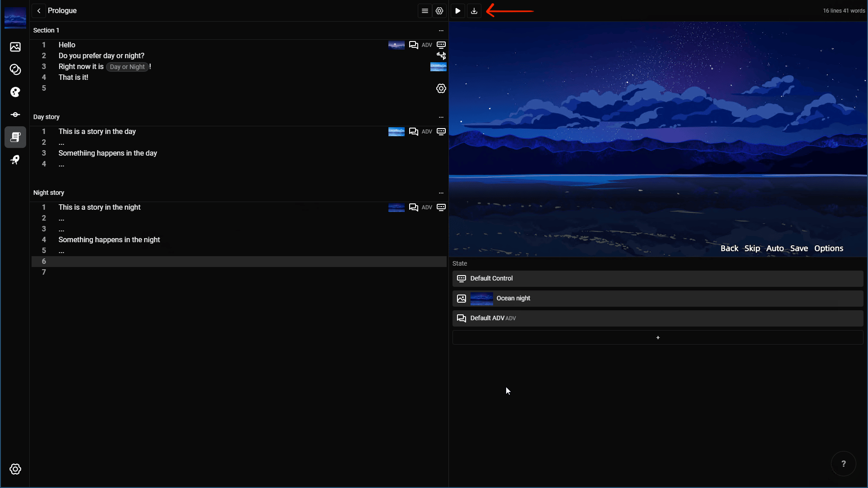The width and height of the screenshot is (868, 488).
Task: Click the Ocean night thumbnail in State
Action: (x=481, y=299)
